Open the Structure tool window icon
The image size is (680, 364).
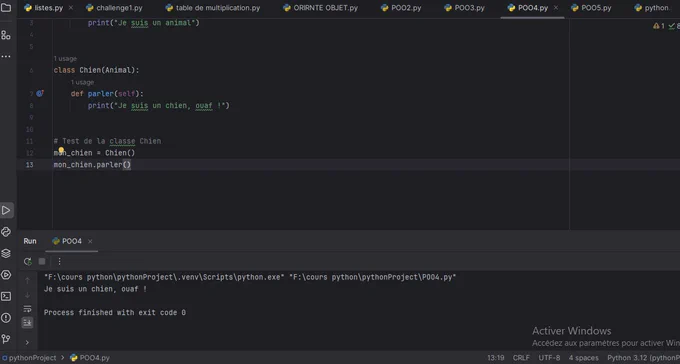pos(6,35)
